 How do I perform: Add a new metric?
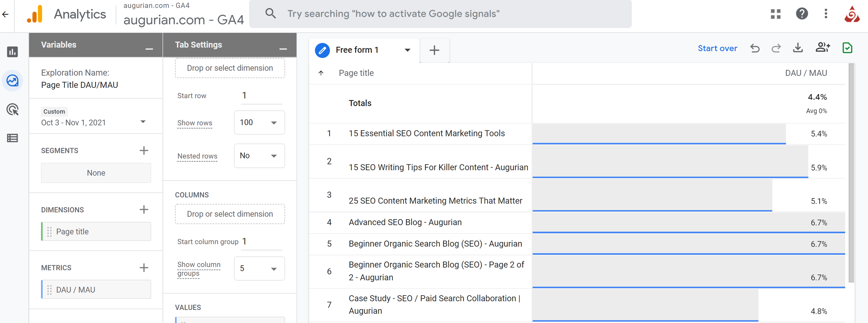[144, 267]
